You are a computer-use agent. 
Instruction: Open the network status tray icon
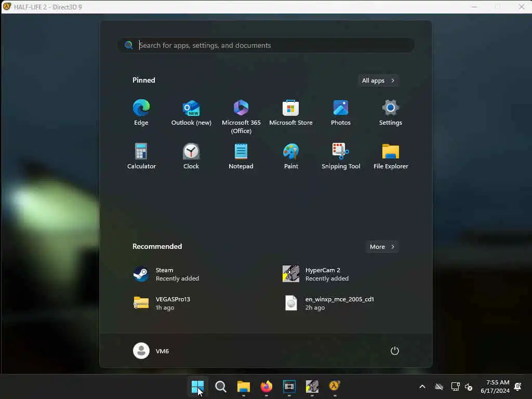pos(455,387)
